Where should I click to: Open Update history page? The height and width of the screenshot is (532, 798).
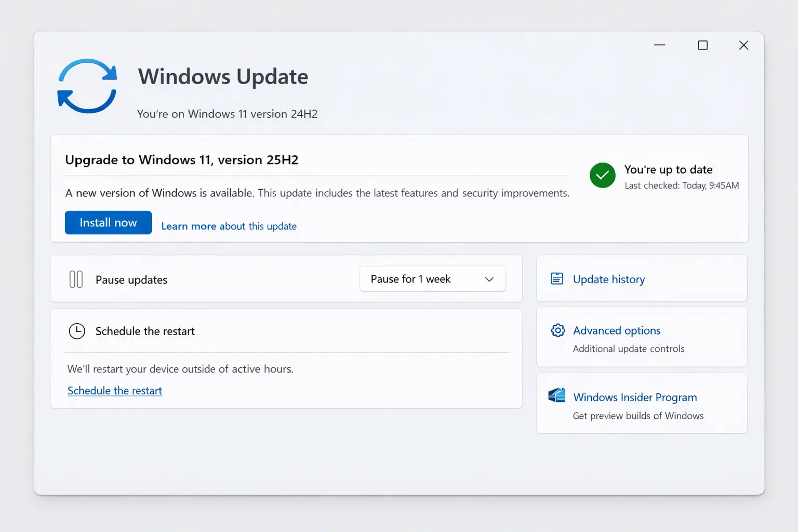[x=609, y=279]
